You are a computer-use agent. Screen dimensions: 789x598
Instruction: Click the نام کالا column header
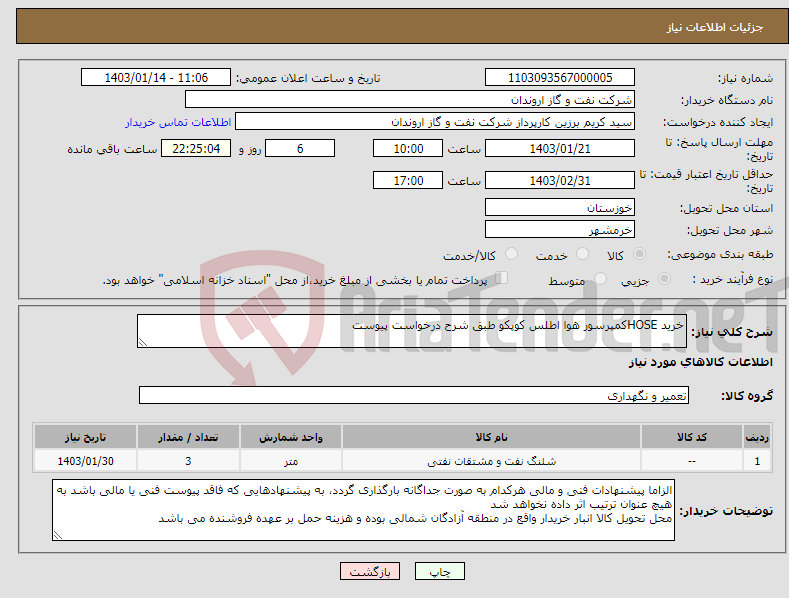pyautogui.click(x=491, y=437)
